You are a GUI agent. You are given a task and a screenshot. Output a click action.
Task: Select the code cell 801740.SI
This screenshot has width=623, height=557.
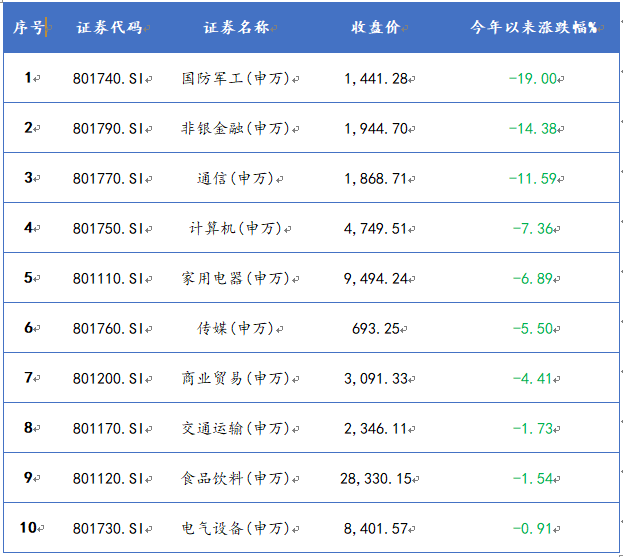(x=109, y=78)
